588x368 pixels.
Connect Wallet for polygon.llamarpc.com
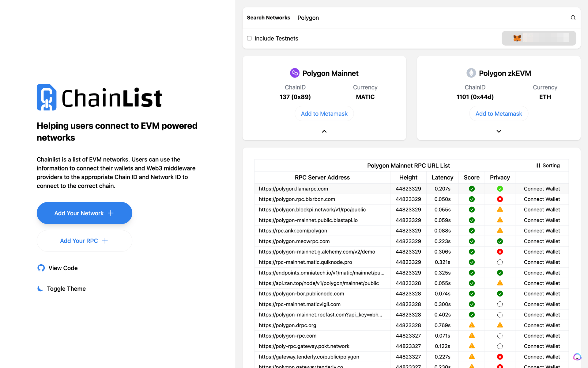(542, 189)
